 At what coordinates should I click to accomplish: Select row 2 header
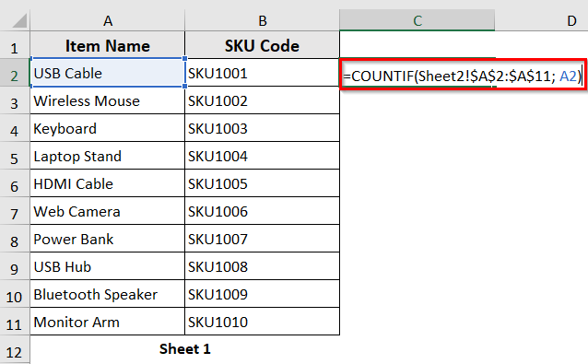pyautogui.click(x=14, y=73)
